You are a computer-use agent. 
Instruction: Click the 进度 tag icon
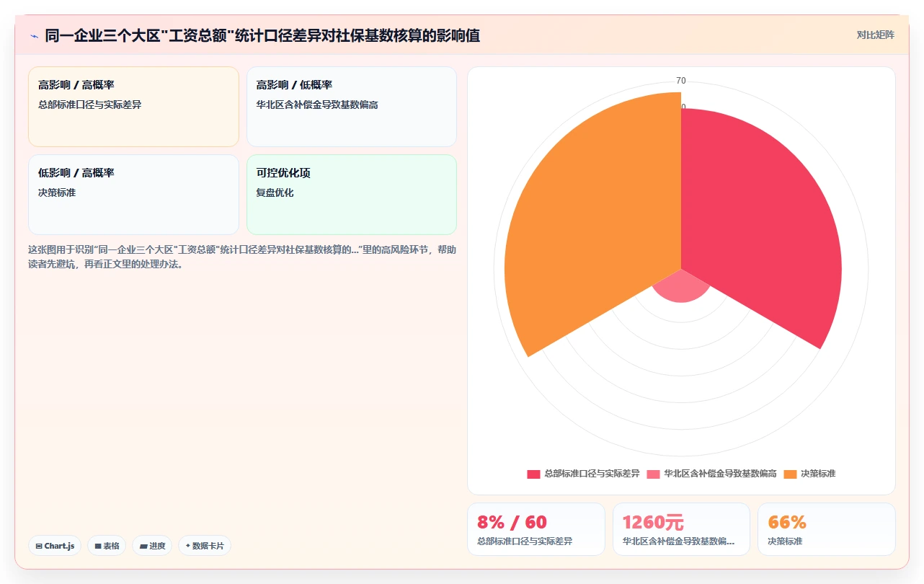(143, 547)
